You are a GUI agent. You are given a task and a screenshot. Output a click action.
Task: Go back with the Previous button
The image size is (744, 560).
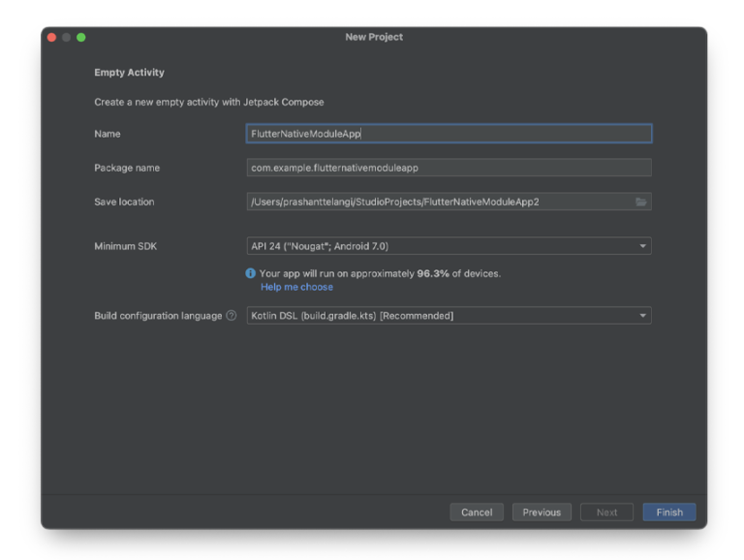(x=542, y=513)
